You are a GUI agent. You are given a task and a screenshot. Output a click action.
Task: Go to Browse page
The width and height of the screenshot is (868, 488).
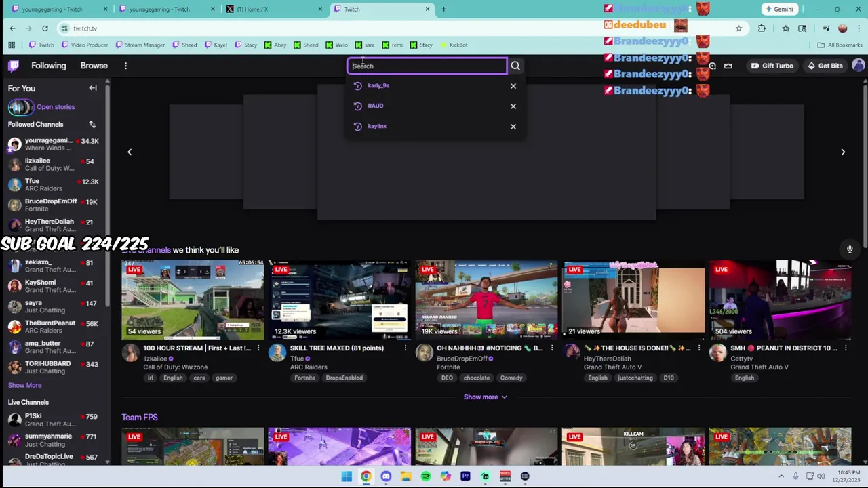coord(94,66)
